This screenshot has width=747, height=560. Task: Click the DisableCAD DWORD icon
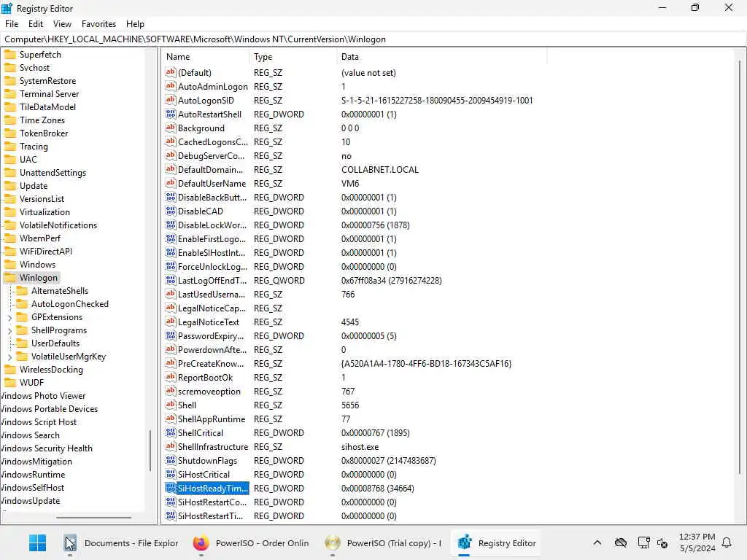coord(171,211)
